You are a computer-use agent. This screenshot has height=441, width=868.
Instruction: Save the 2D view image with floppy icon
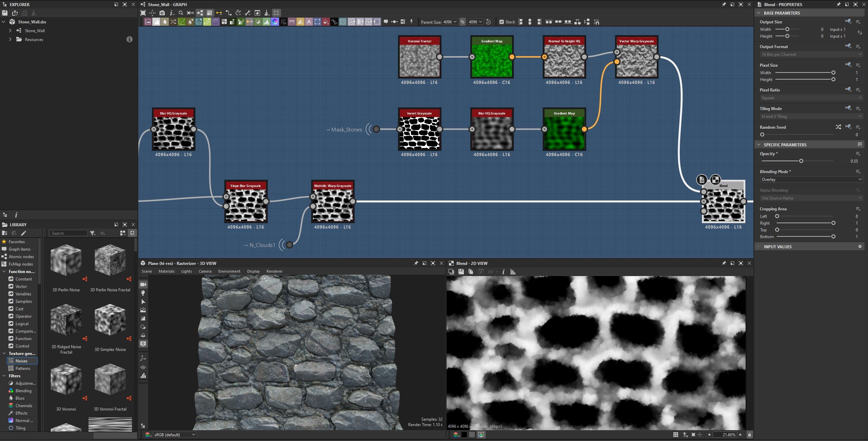(x=461, y=272)
